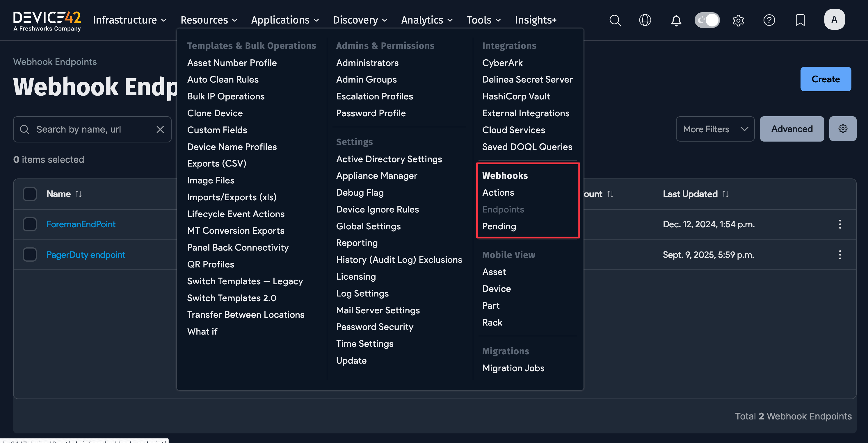Open the header settings gear icon
Viewport: 868px width, 443px height.
(x=738, y=20)
